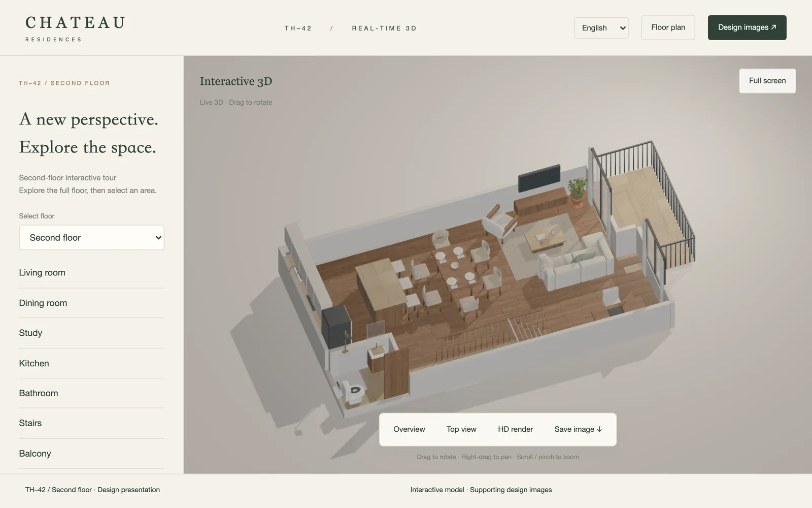812x508 pixels.
Task: Jump to the Stairs view
Action: click(91, 423)
